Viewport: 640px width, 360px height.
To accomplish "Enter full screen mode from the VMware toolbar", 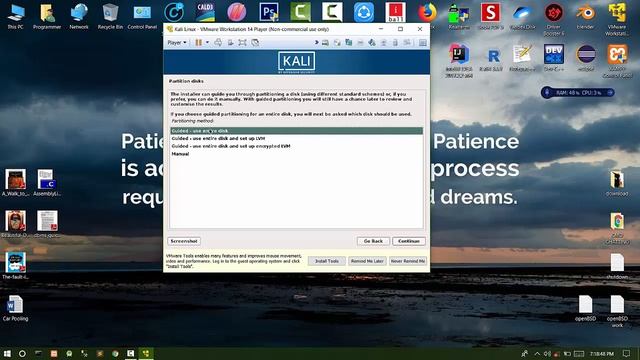I will 242,42.
